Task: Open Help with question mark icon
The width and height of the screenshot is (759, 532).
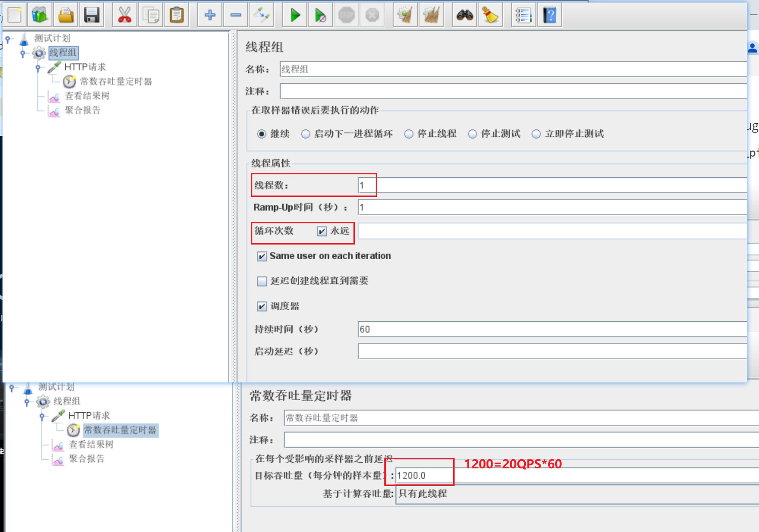Action: pos(550,15)
